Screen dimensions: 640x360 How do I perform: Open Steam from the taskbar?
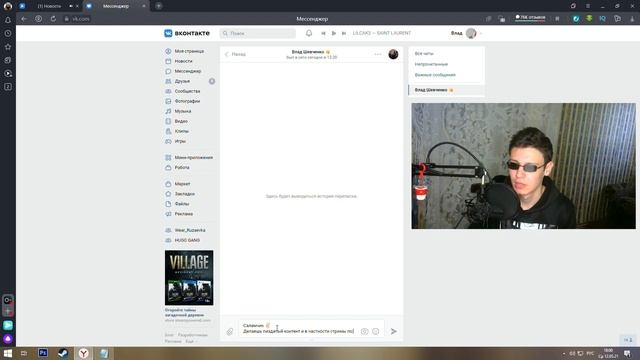pyautogui.click(x=63, y=353)
